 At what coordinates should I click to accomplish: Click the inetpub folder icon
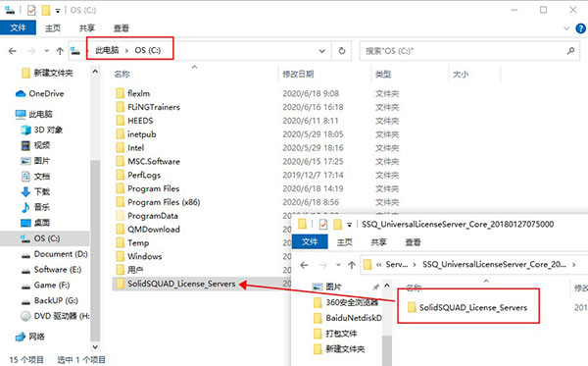(120, 134)
